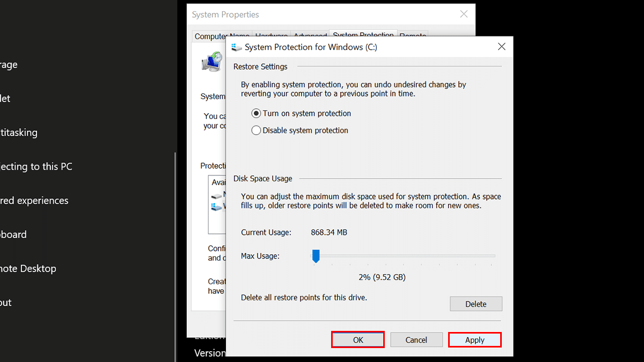Image resolution: width=644 pixels, height=362 pixels.
Task: Click the computer shield icon in System Properties
Action: coord(212,63)
